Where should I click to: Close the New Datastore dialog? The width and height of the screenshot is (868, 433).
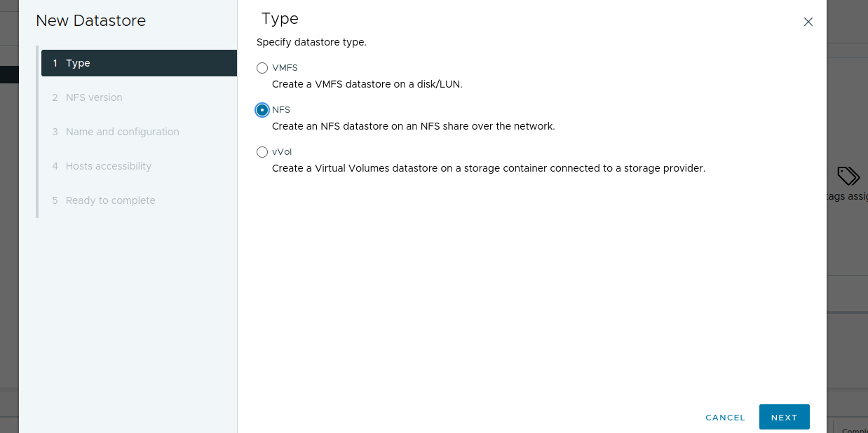[808, 22]
